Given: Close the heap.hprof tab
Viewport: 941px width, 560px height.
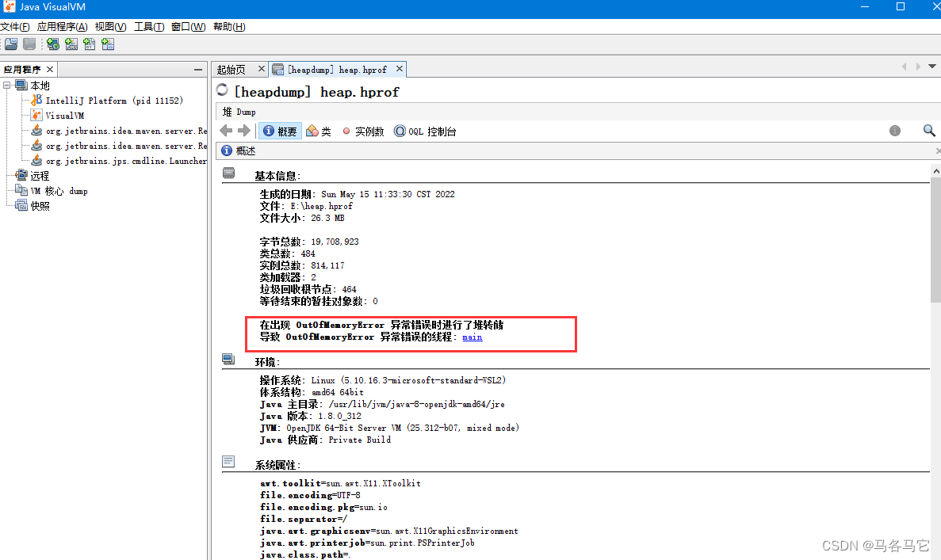Looking at the screenshot, I should click(399, 69).
